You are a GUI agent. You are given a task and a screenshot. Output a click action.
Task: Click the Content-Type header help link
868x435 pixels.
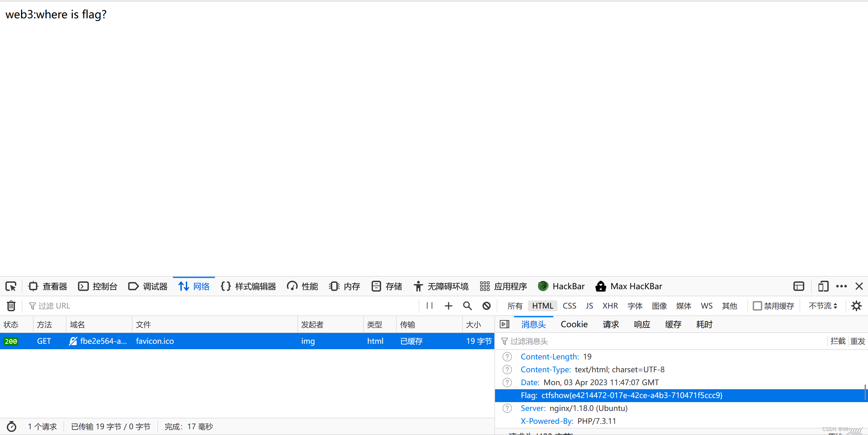tap(507, 370)
